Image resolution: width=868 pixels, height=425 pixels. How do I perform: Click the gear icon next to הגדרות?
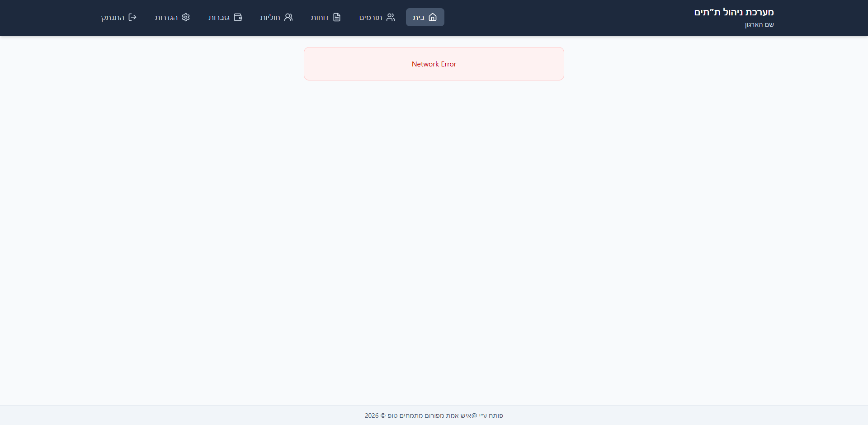tap(185, 17)
